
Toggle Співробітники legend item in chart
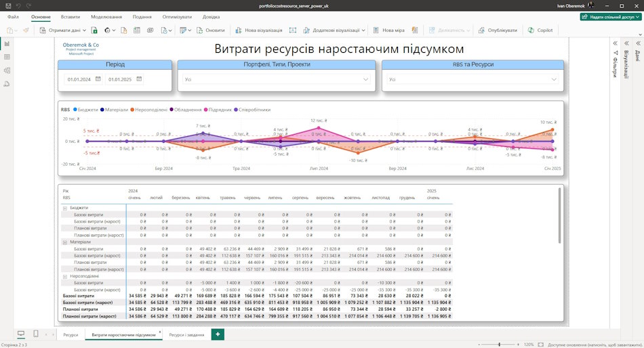[x=252, y=110]
